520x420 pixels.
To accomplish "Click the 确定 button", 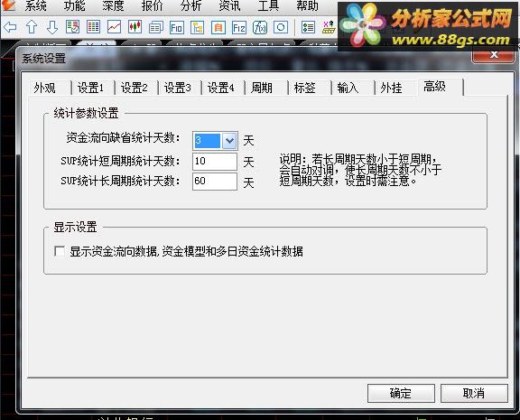I will 401,394.
